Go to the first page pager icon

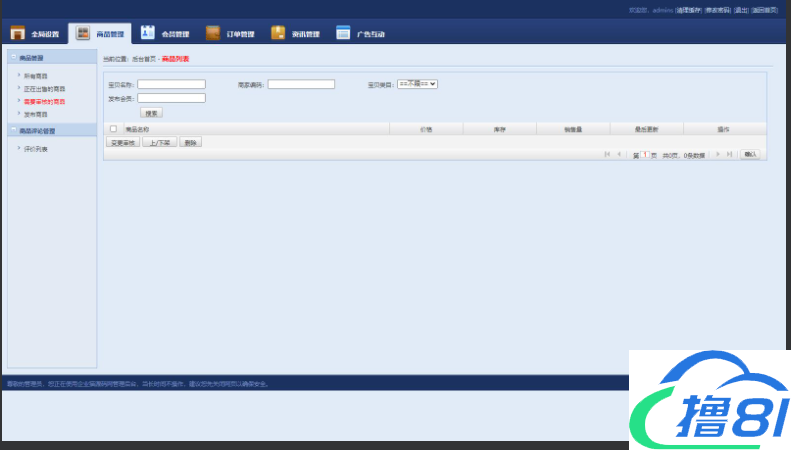click(607, 154)
